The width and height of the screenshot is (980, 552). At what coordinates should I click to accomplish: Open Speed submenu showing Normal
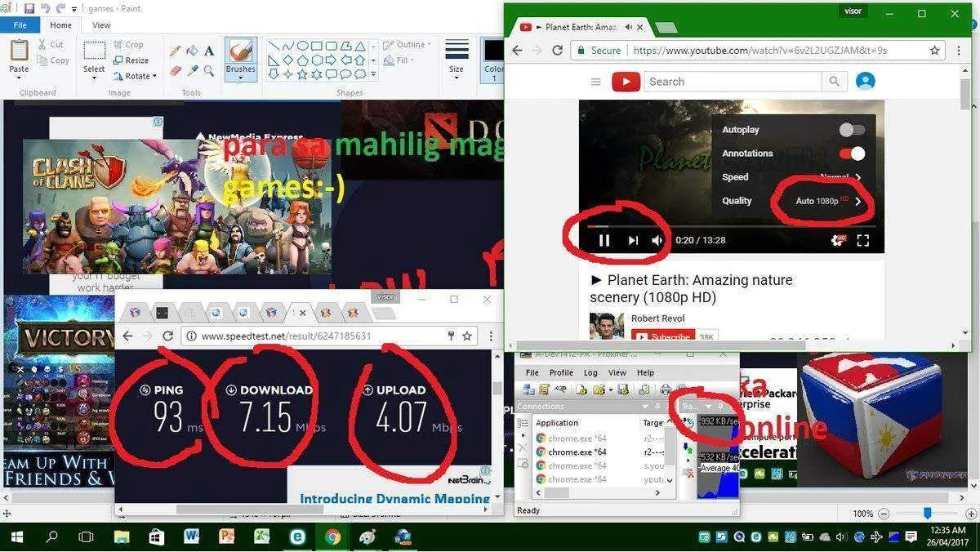791,177
